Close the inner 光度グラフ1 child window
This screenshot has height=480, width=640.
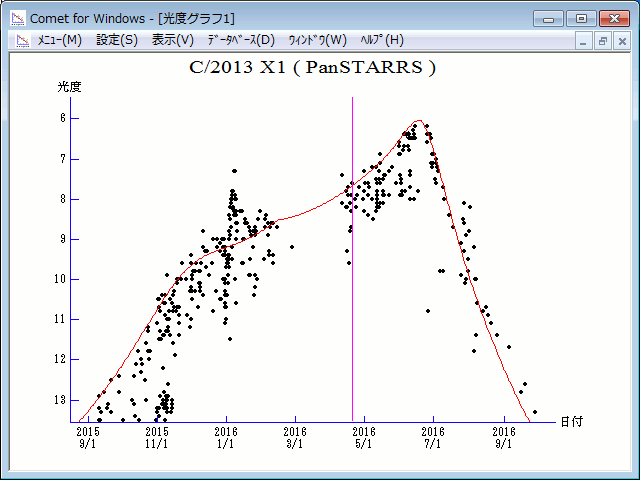coord(622,41)
